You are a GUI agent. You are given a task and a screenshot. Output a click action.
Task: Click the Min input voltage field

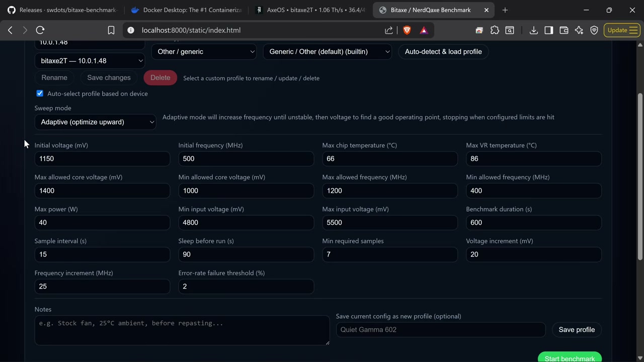pyautogui.click(x=246, y=223)
